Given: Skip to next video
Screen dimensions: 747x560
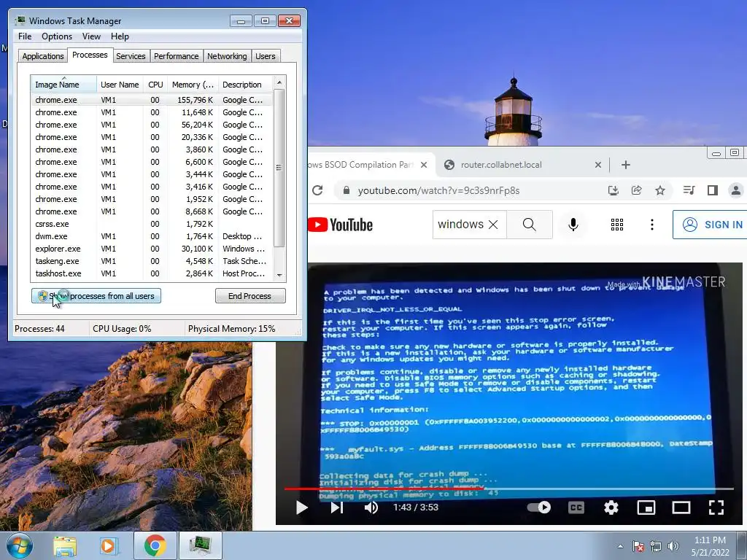Looking at the screenshot, I should [x=337, y=507].
